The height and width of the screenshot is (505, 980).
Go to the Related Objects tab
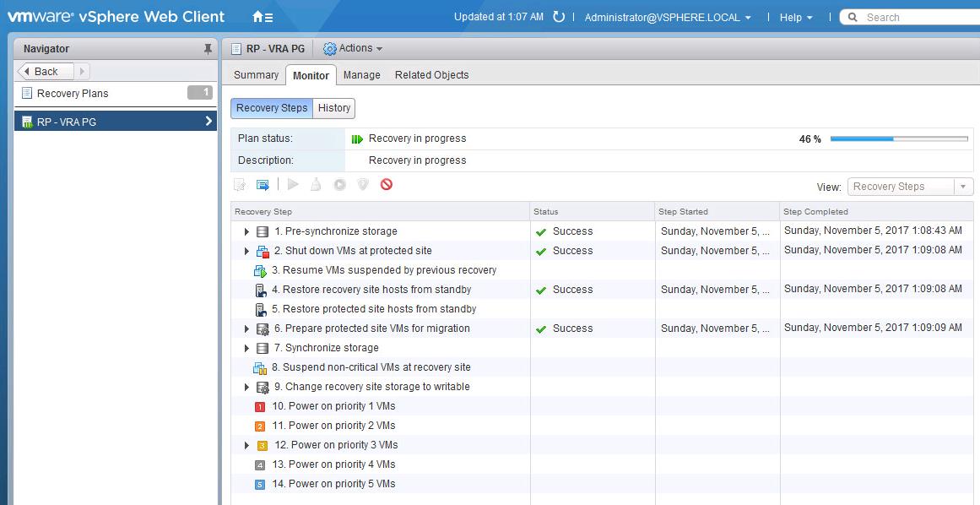tap(432, 75)
